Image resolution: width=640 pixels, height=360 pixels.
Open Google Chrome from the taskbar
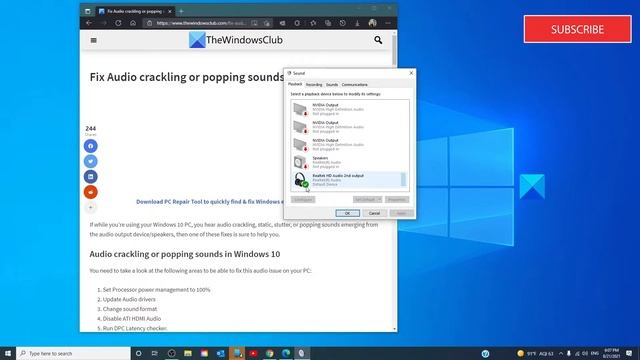[269, 353]
